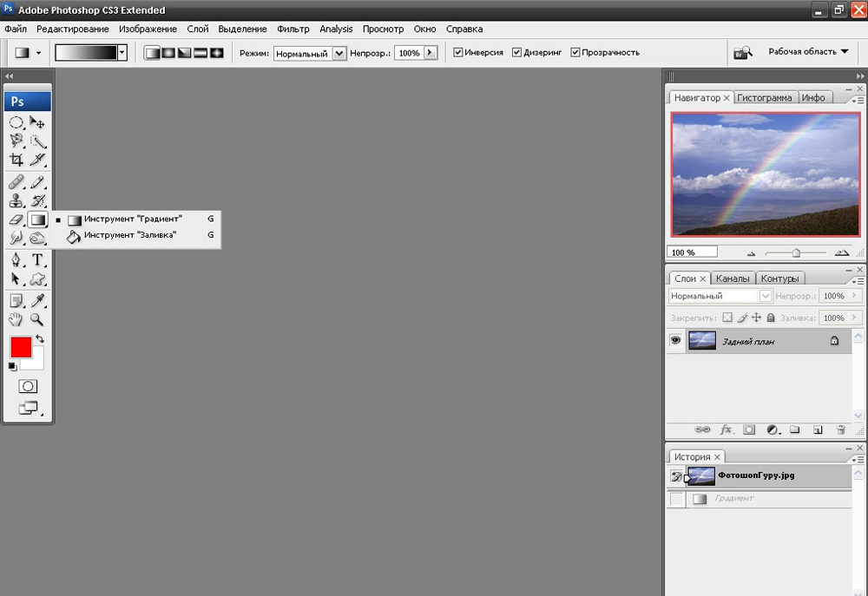
Task: Select the Hand tool
Action: click(x=16, y=319)
